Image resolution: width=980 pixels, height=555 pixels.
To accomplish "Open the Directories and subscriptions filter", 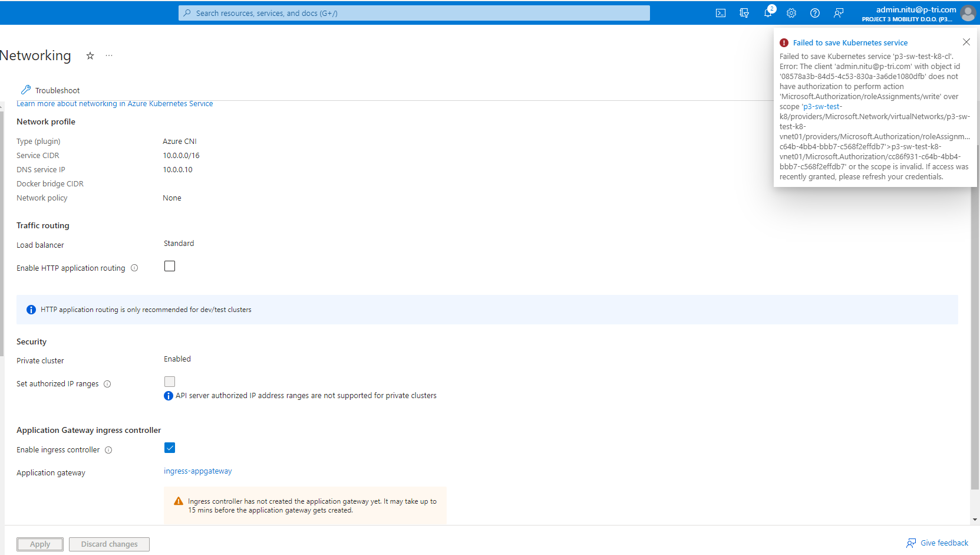I will [x=744, y=13].
